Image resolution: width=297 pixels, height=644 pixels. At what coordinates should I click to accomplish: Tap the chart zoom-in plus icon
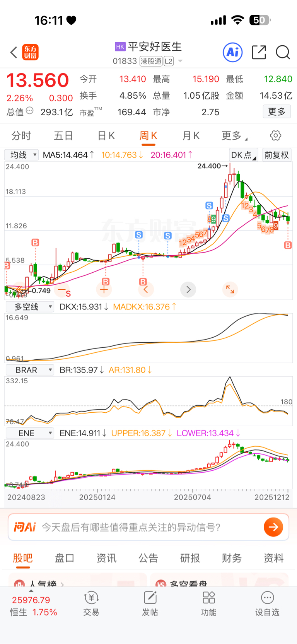tap(104, 289)
